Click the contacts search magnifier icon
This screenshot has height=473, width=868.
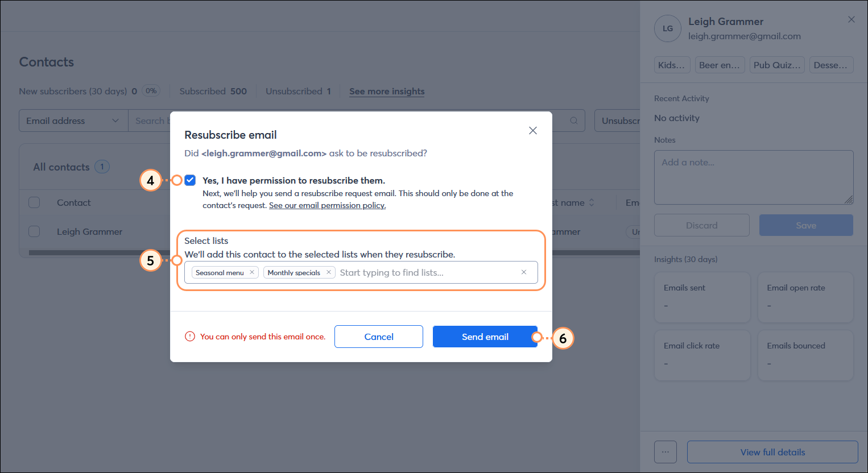click(574, 121)
